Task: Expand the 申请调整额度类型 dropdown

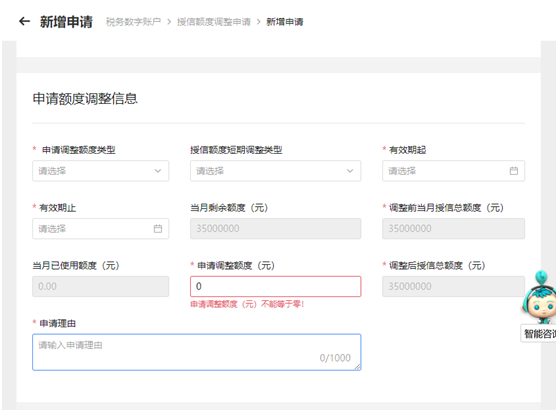Action: tap(101, 171)
